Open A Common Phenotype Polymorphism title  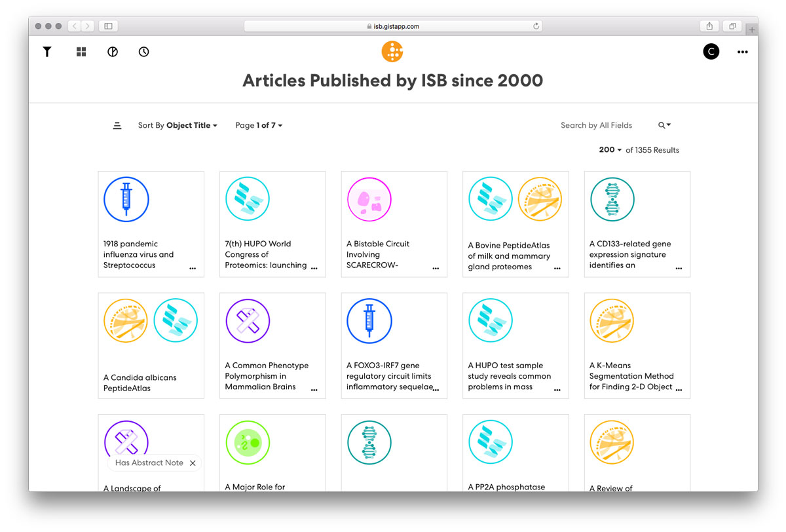(267, 376)
